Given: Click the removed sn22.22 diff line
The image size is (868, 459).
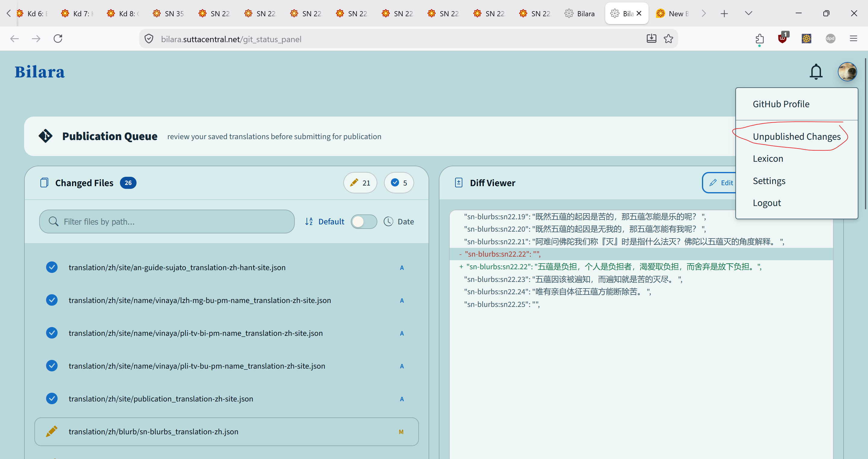Looking at the screenshot, I should pos(641,254).
